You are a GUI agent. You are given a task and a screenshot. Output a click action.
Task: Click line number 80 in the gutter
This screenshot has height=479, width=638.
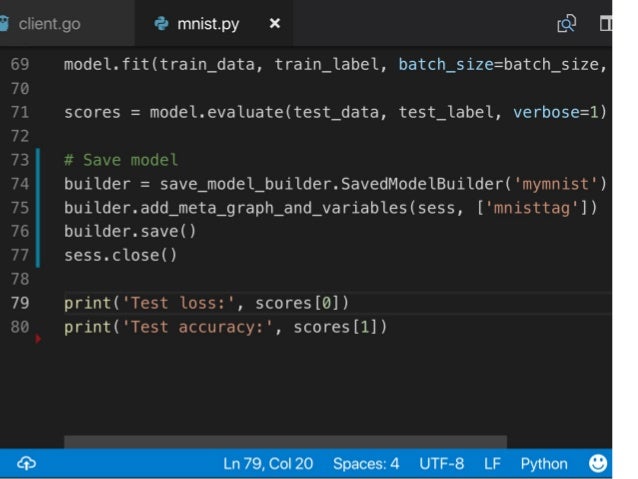tap(20, 327)
